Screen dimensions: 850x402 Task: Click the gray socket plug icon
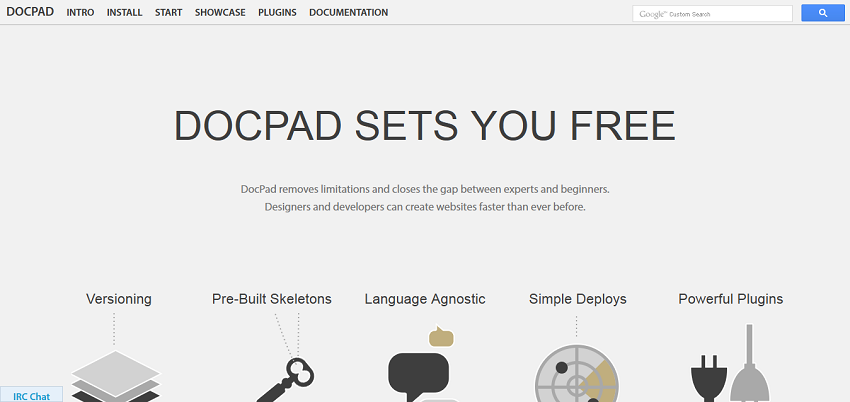point(750,363)
